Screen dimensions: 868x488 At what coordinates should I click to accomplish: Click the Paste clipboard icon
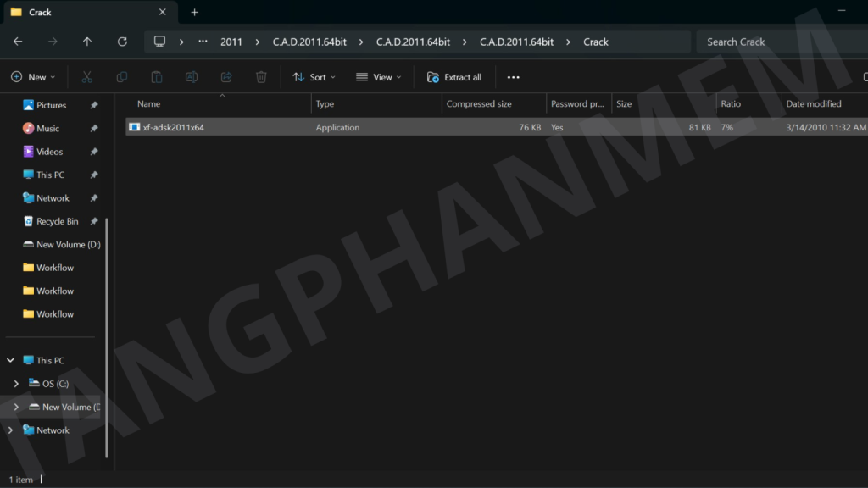(x=157, y=77)
